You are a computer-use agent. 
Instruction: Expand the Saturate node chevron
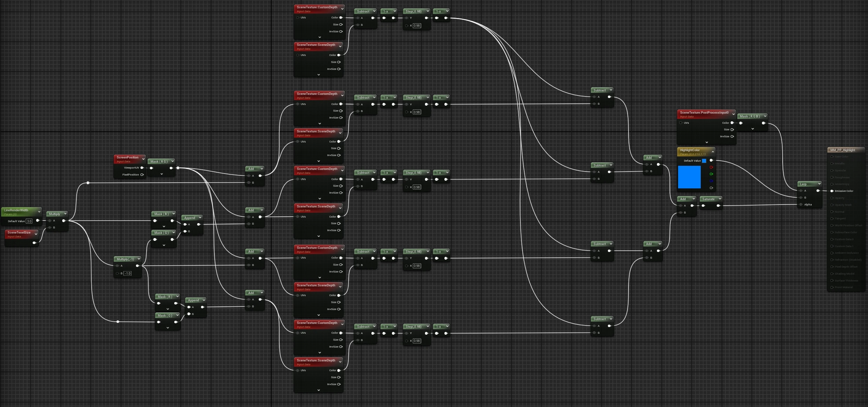720,198
